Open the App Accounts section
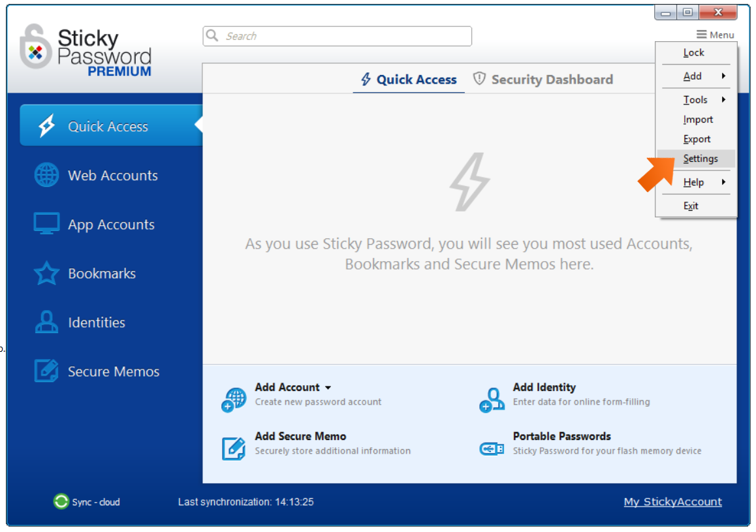The image size is (756, 532). (111, 224)
